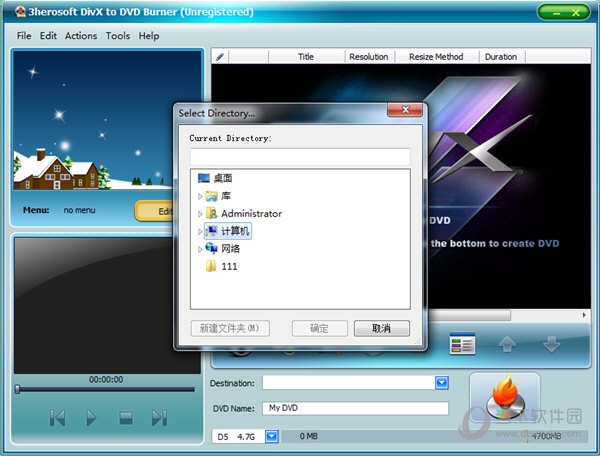Click scrollbar right arrow in file list
The width and height of the screenshot is (600, 456).
[584, 315]
